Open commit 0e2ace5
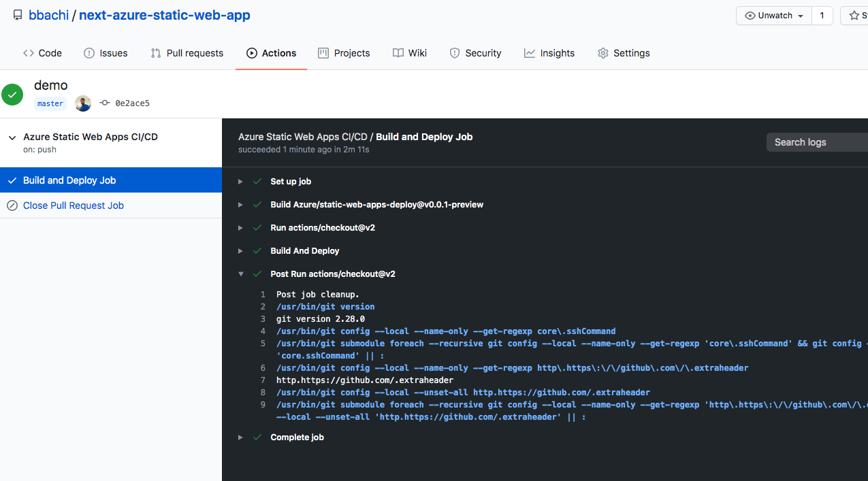This screenshot has height=481, width=868. [132, 103]
